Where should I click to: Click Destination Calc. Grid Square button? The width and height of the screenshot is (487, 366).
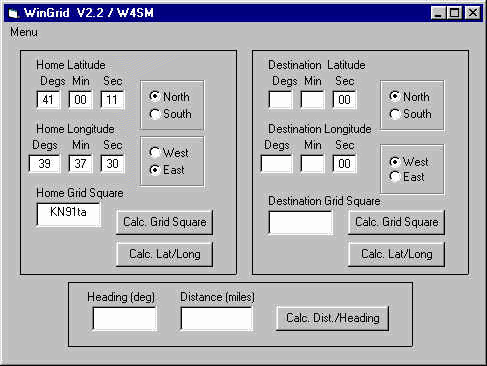pos(397,222)
